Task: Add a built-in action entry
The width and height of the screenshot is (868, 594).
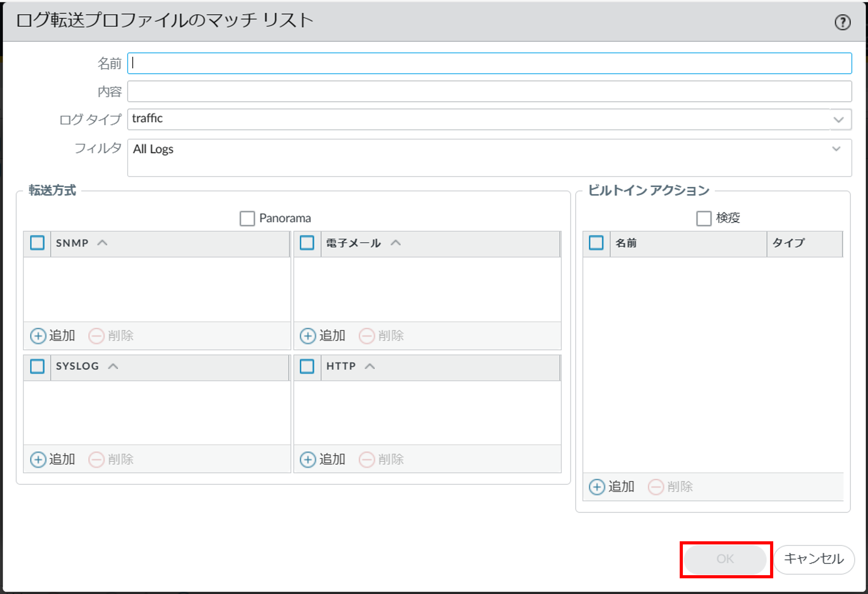Action: pos(597,487)
